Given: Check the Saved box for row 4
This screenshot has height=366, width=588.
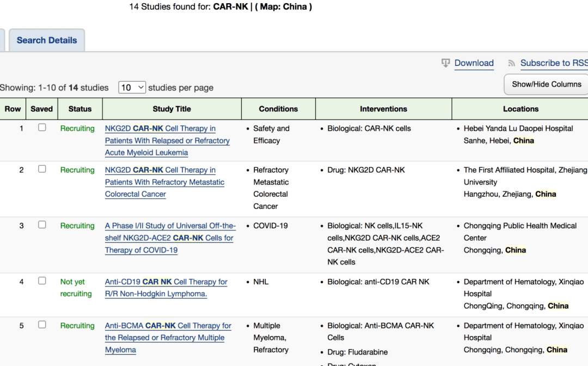Looking at the screenshot, I should coord(42,281).
